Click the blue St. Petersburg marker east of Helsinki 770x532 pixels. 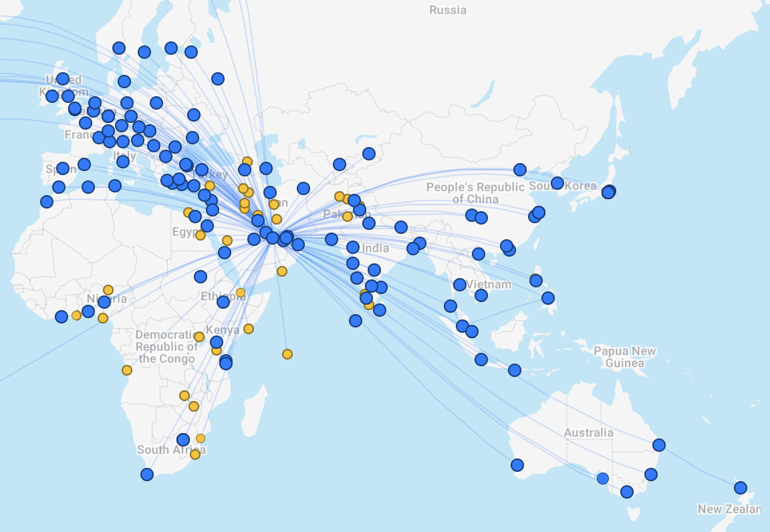191,51
